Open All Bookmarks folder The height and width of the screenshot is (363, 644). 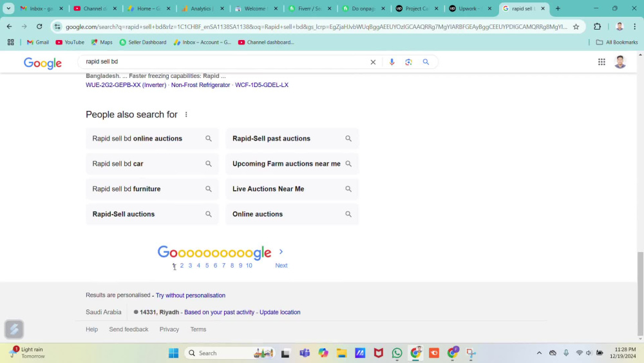pyautogui.click(x=617, y=43)
